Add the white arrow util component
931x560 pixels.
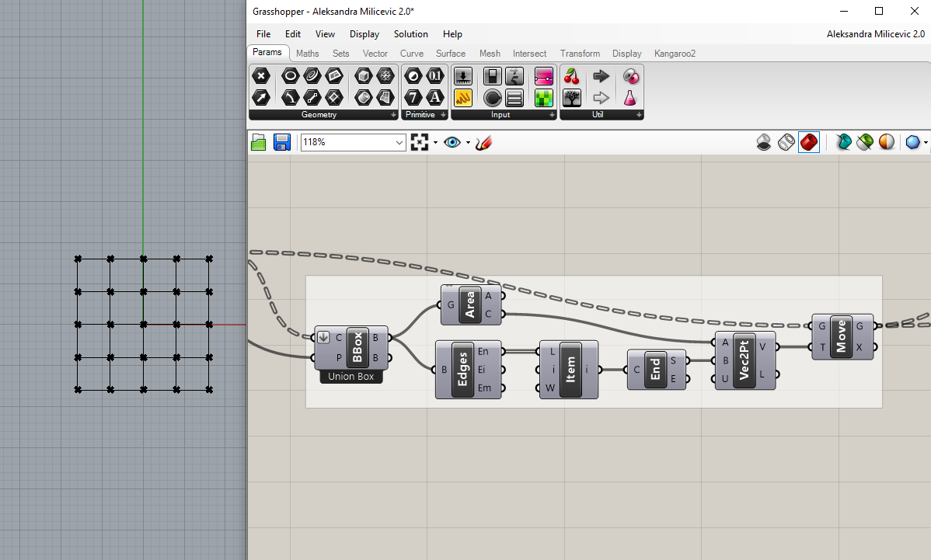601,97
